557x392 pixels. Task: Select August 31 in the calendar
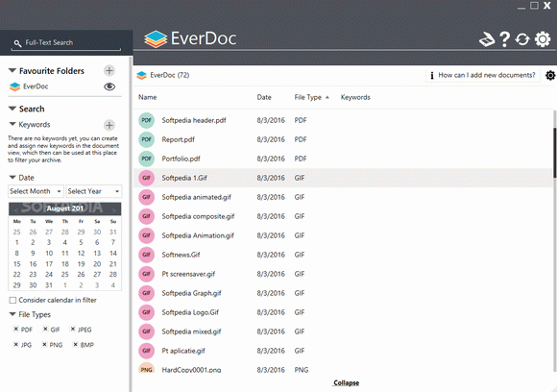49,285
